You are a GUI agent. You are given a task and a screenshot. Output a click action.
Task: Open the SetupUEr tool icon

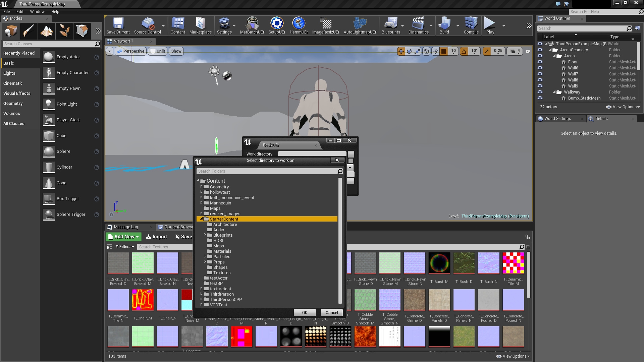277,25
